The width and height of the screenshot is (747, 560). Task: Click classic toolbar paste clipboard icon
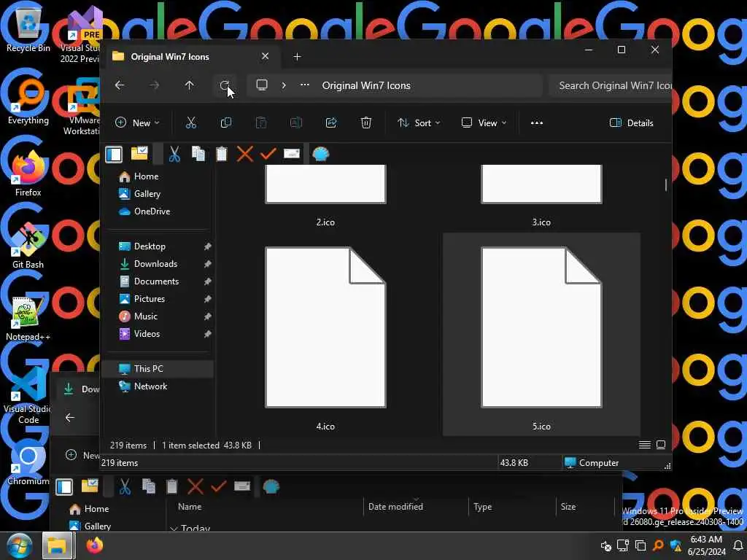[x=222, y=155]
